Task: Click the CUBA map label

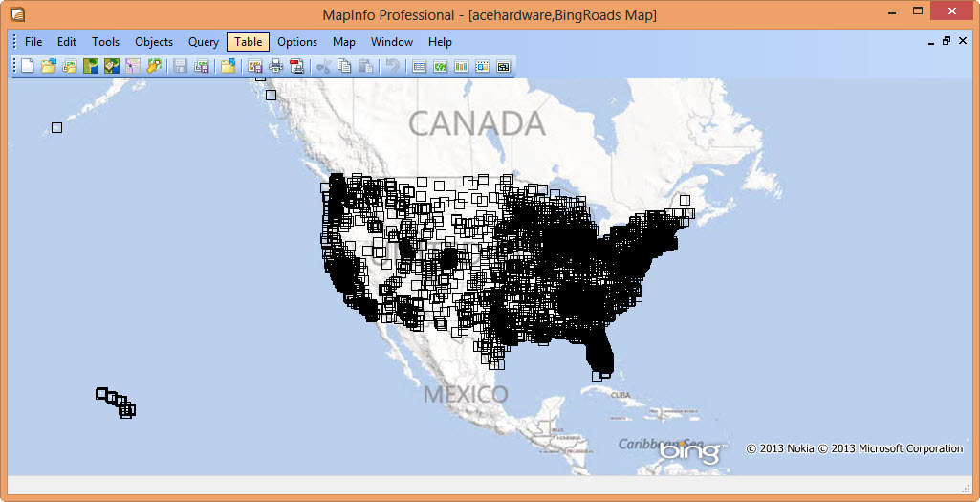Action: [620, 395]
